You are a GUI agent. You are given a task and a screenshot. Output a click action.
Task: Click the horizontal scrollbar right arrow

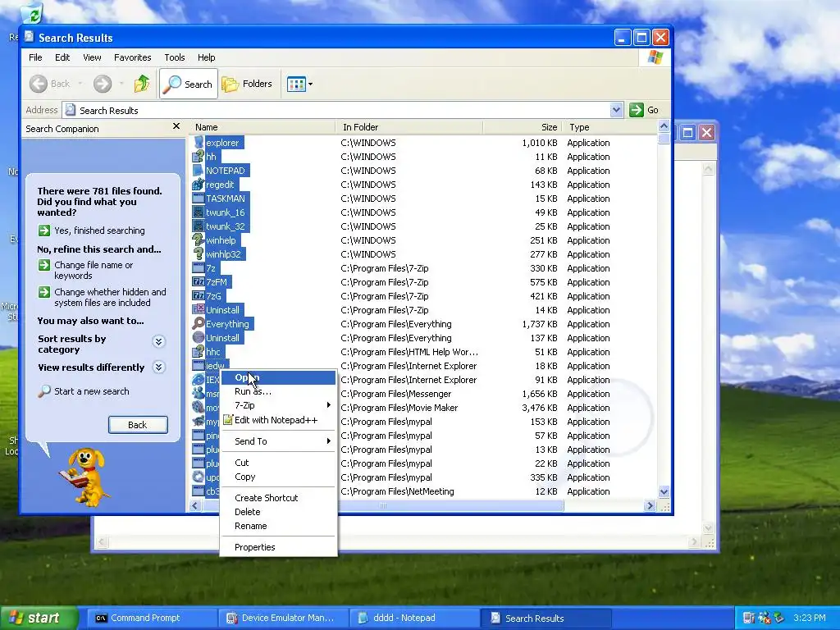(650, 505)
